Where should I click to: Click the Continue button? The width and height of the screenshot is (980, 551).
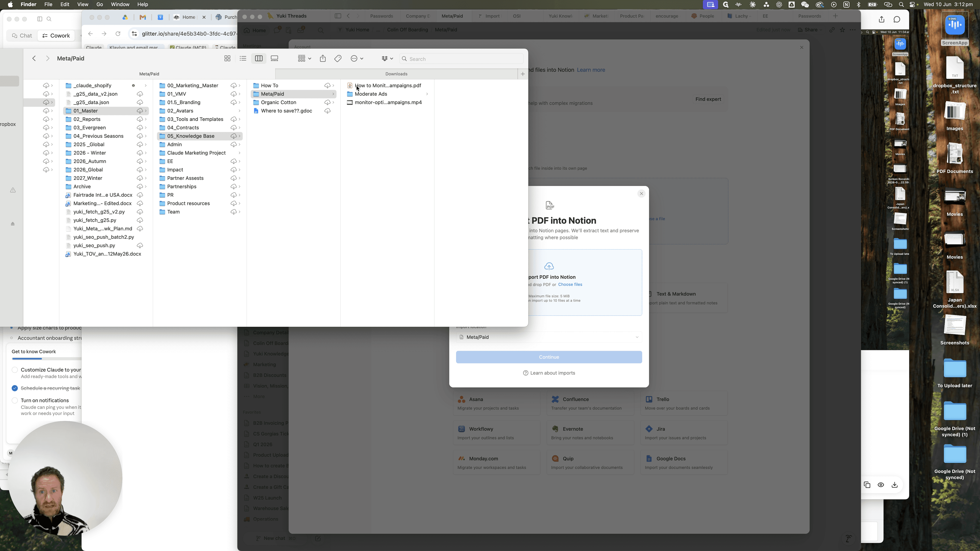coord(549,357)
